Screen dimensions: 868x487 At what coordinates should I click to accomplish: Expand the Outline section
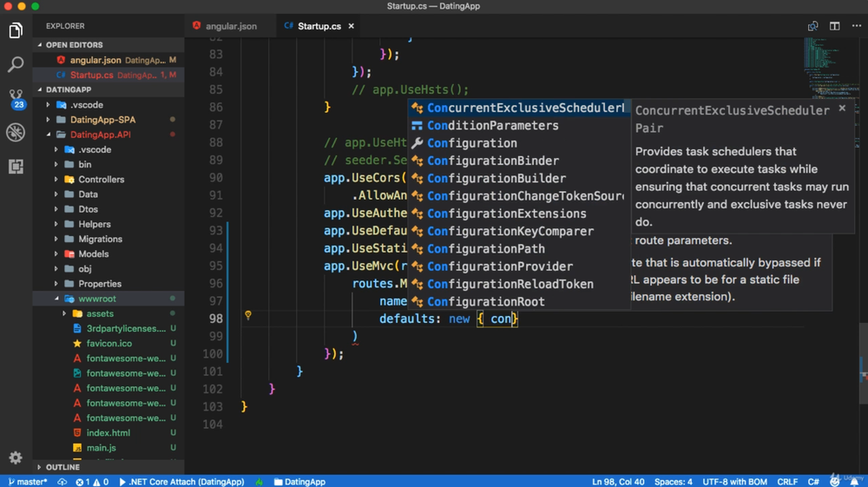(x=108, y=467)
